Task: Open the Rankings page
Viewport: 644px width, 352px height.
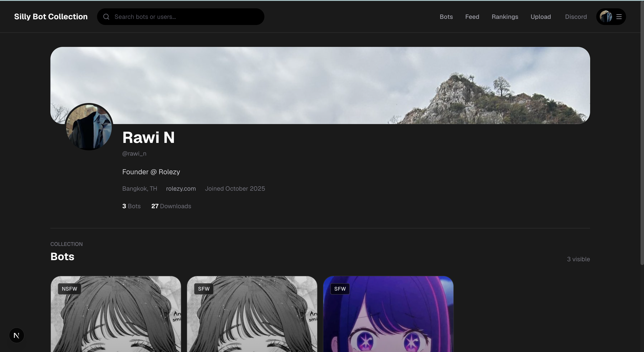Action: [505, 17]
